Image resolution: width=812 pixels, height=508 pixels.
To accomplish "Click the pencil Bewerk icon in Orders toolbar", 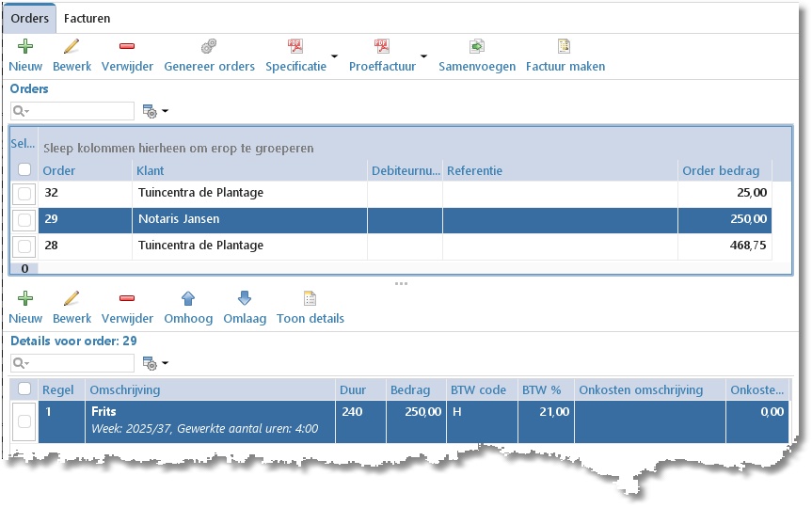I will pos(72,47).
